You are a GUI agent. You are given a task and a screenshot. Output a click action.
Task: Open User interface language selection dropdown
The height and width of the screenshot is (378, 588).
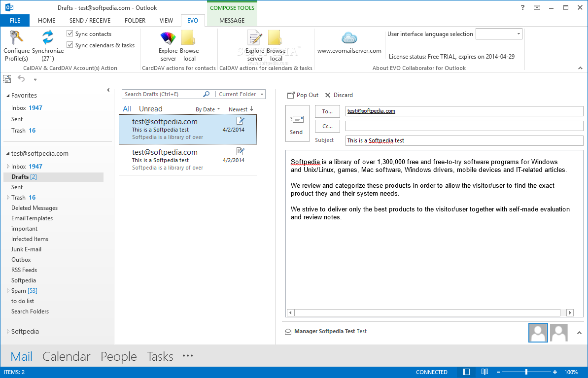[x=519, y=34]
